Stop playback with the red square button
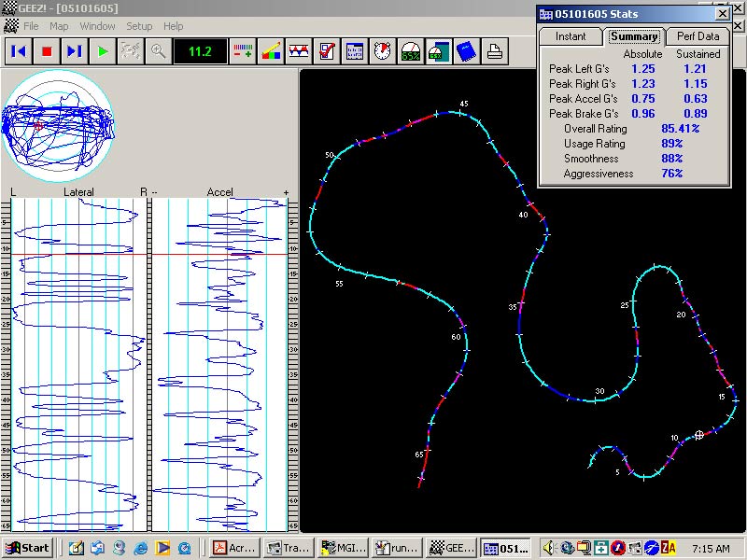Image resolution: width=747 pixels, height=560 pixels. 47,51
